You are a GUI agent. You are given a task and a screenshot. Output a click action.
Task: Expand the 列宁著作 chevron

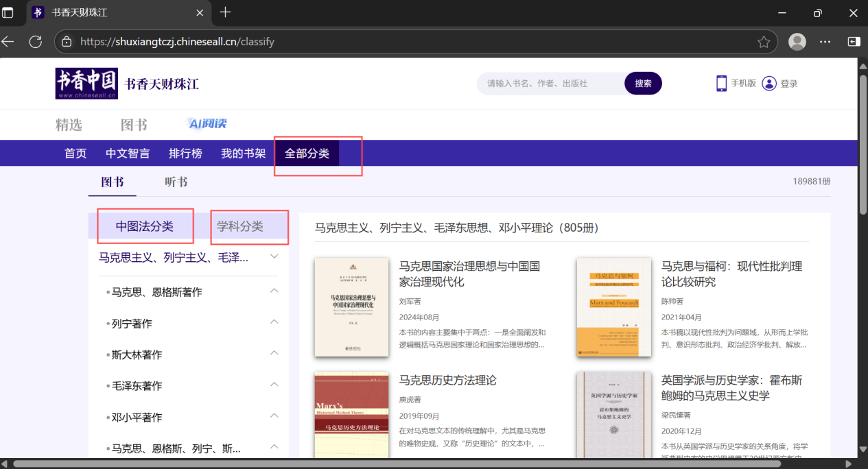coord(274,322)
